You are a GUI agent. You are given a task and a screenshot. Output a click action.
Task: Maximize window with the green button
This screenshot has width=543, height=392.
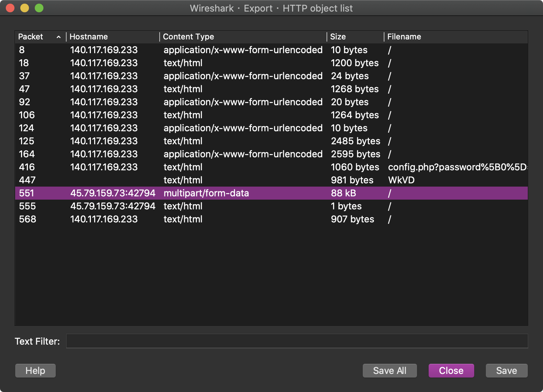pos(39,8)
